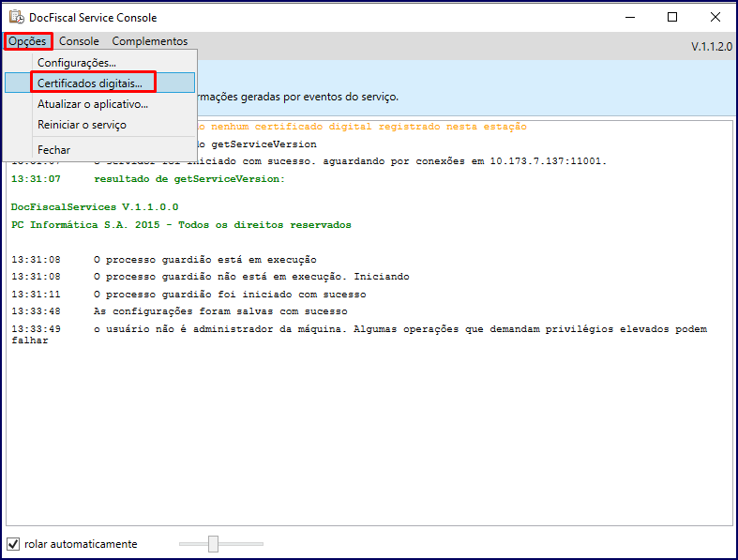Click the 'geradas por eventos do serviço' header text

320,97
